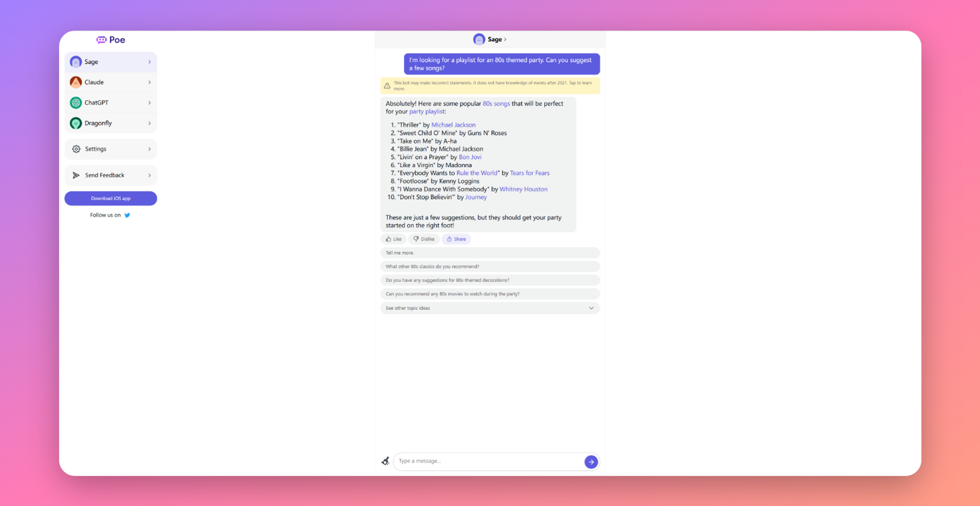Screen dimensions: 980x506
Task: Click "Like a Virgin" by Madonna line
Action: [434, 165]
